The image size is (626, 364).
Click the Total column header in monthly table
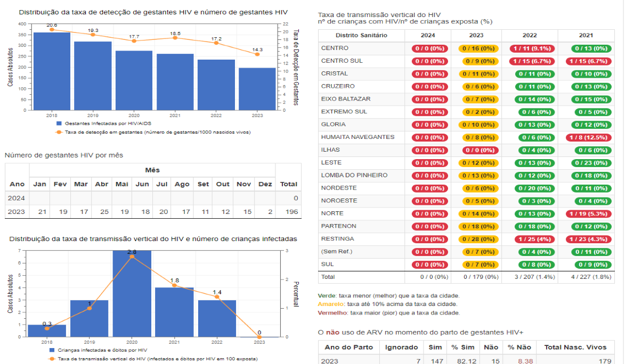[288, 184]
